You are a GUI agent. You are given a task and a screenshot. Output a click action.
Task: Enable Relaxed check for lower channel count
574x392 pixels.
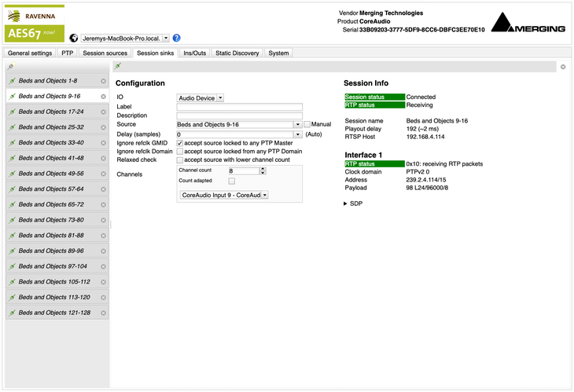[180, 159]
